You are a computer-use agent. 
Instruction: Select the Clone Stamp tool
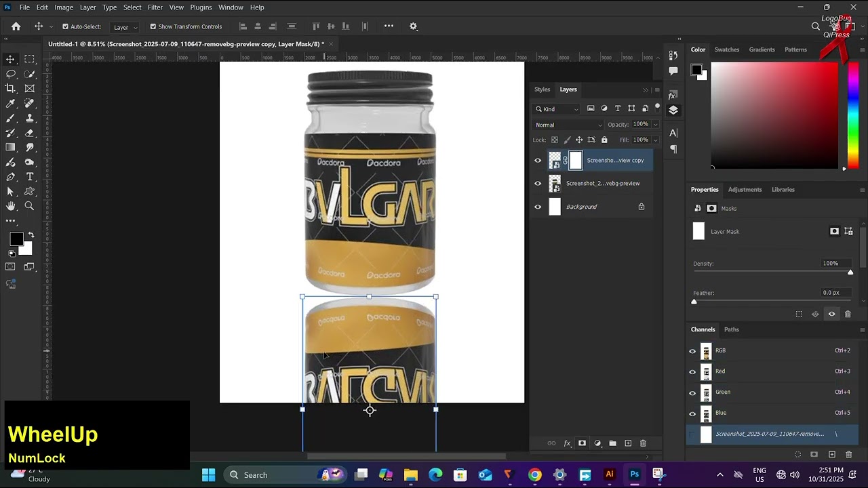30,118
